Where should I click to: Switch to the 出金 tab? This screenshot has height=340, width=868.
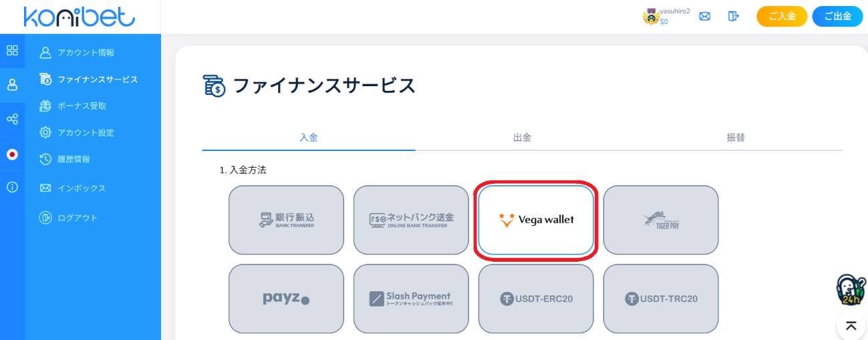coord(522,138)
